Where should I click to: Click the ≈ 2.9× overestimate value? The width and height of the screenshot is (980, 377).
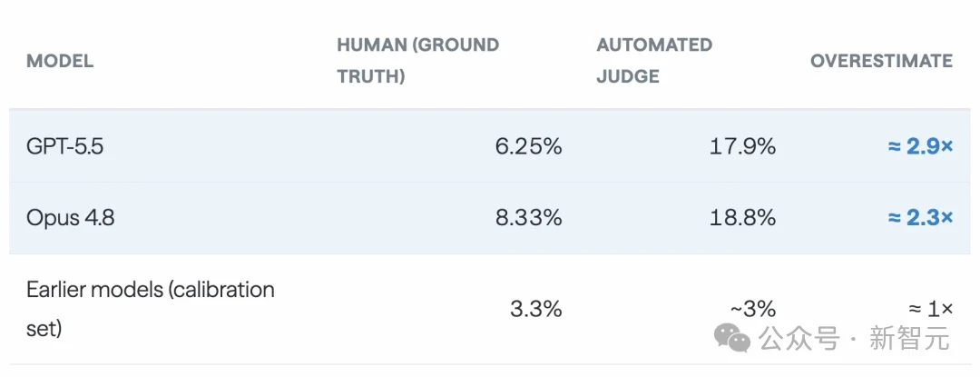(x=920, y=146)
